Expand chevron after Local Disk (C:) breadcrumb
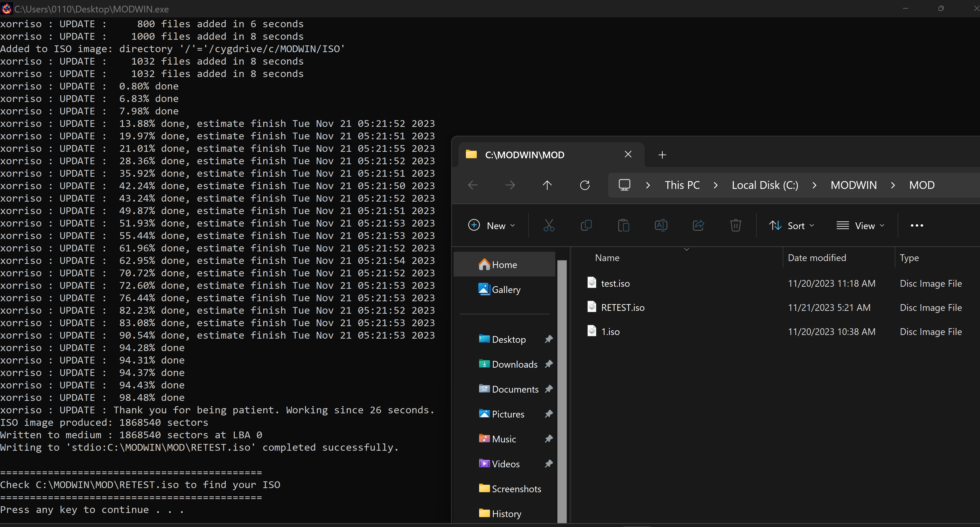The width and height of the screenshot is (980, 527). (814, 185)
